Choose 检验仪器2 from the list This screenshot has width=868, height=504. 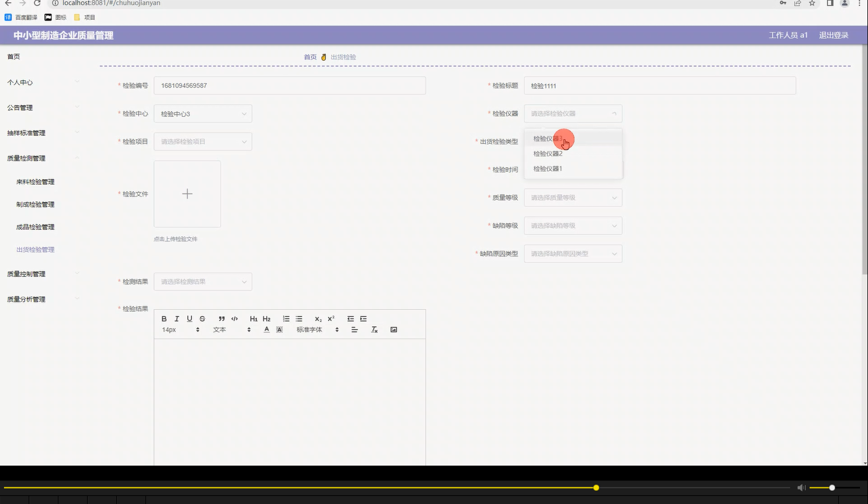coord(573,153)
